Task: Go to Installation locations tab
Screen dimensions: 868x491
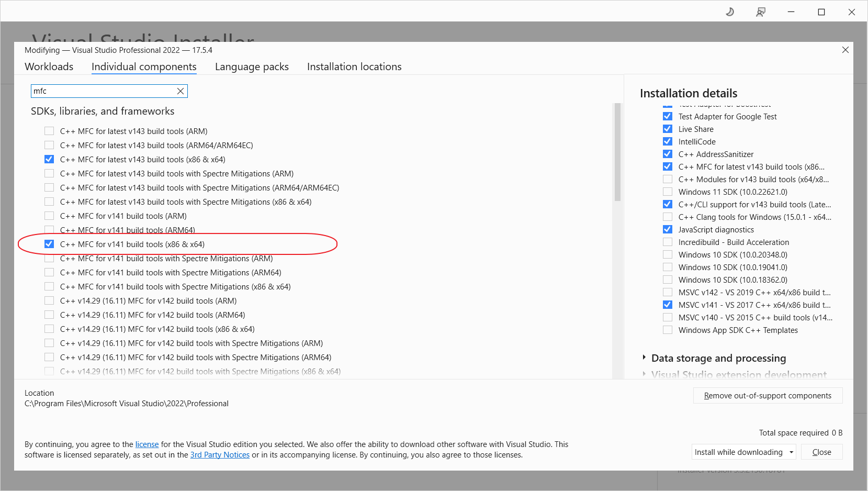Action: tap(354, 66)
